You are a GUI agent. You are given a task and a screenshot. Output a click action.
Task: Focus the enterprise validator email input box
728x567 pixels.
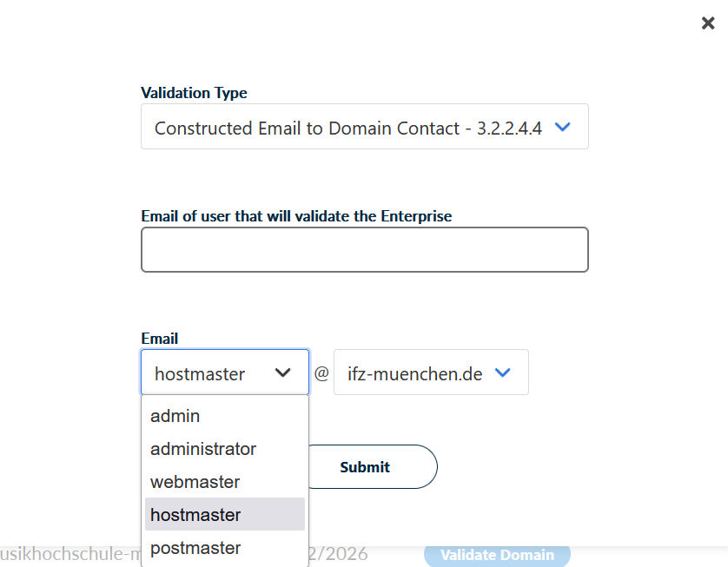364,250
